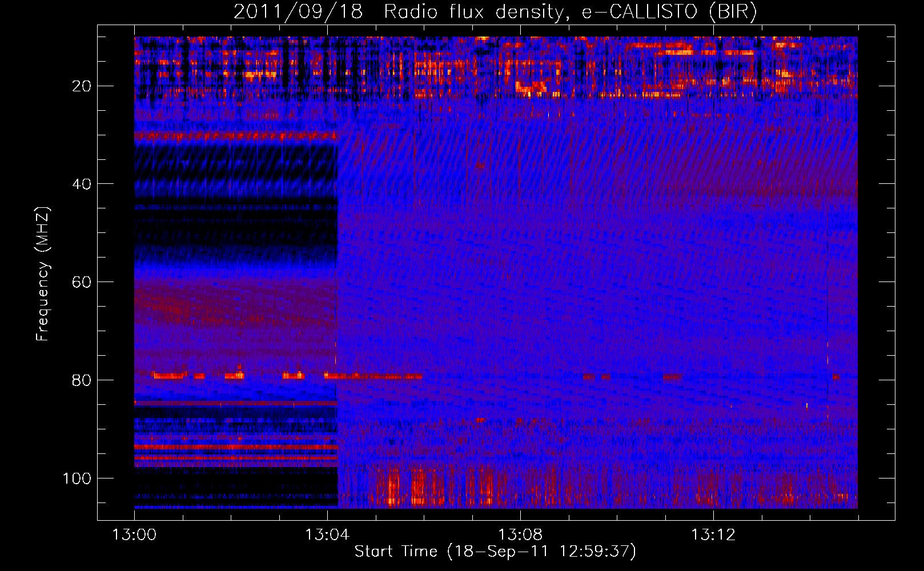
Task: Click the '100' frequency tick label
Action: click(77, 478)
